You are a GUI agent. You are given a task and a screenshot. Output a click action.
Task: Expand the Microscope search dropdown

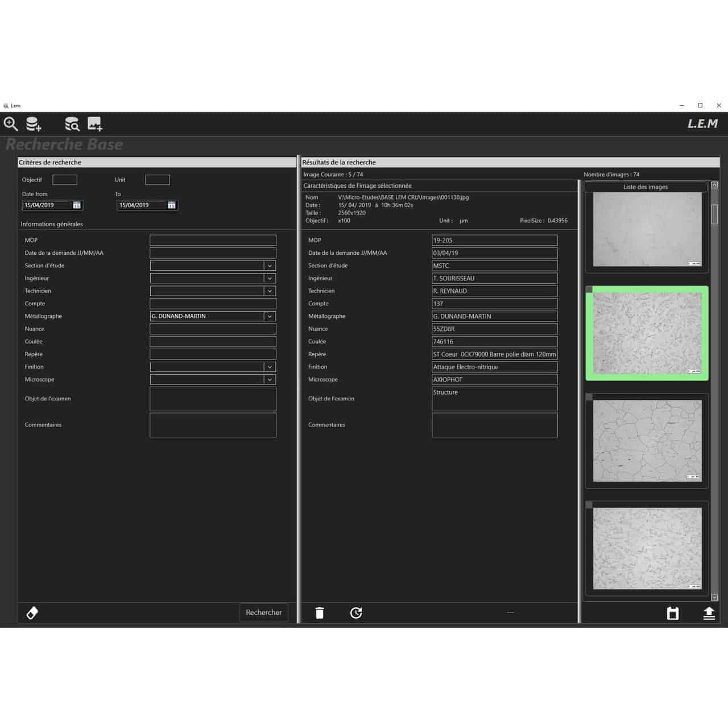[x=270, y=379]
